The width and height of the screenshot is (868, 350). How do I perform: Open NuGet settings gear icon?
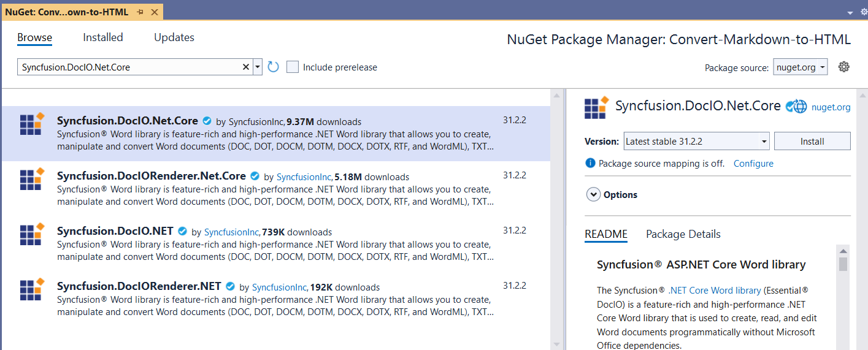(844, 67)
